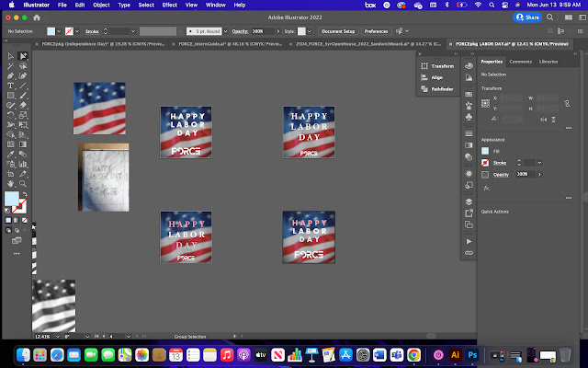
Task: Open brush definition 5 pt. Round dropdown
Action: [x=225, y=31]
